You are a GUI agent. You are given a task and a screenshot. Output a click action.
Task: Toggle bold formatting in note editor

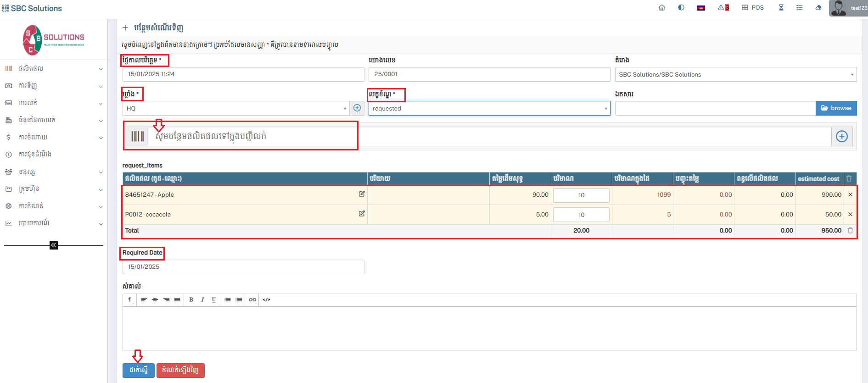tap(191, 300)
